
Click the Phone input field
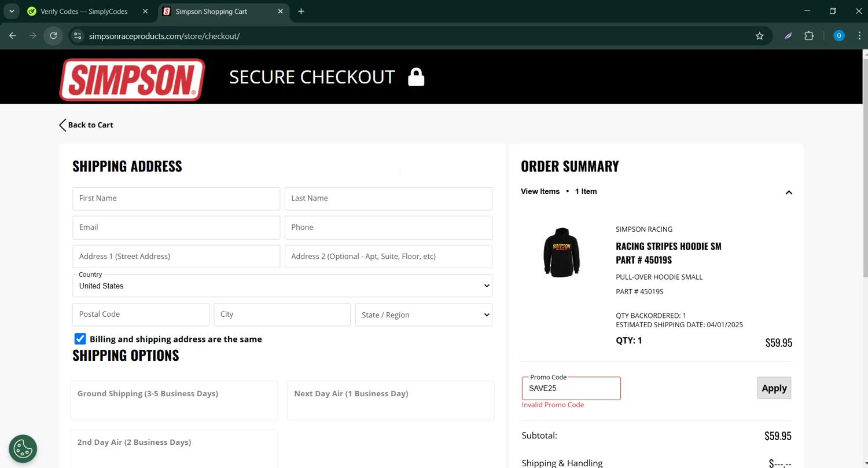pos(388,227)
